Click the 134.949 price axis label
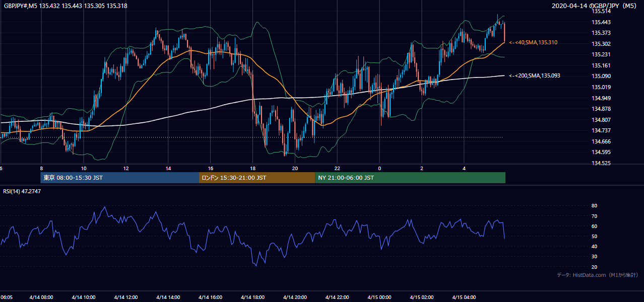Viewport: 644px width, 302px height. [x=601, y=98]
